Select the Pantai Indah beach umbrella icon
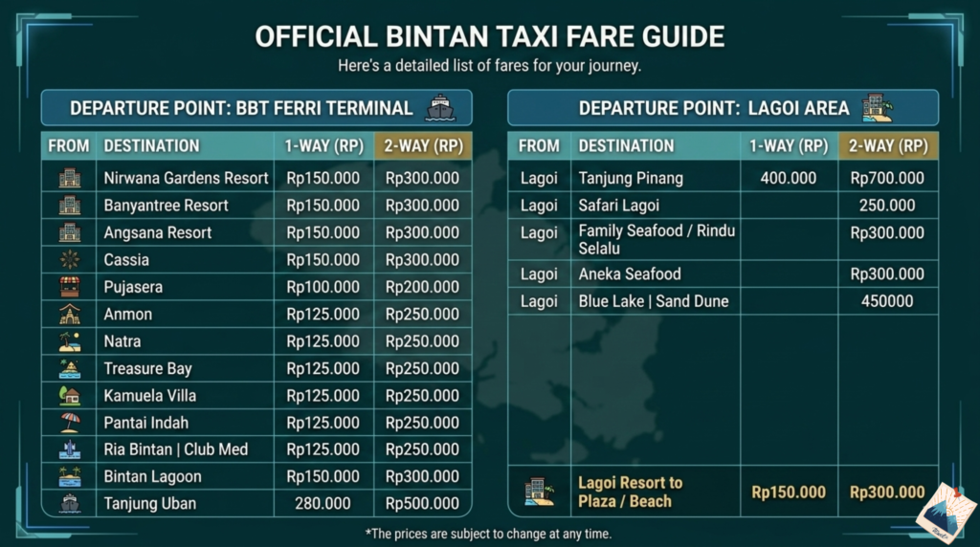The height and width of the screenshot is (547, 980). 69,423
